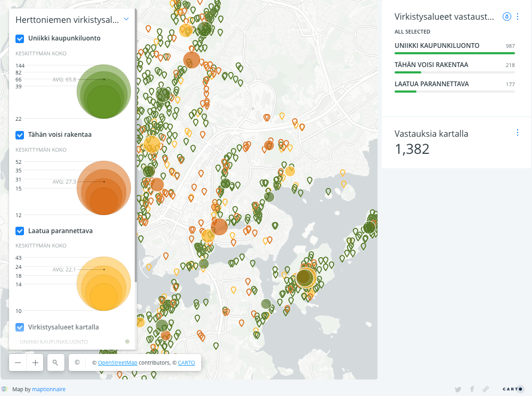Disable the Uniikki kaupunkiluonto layer
Image resolution: width=532 pixels, height=396 pixels.
click(20, 38)
